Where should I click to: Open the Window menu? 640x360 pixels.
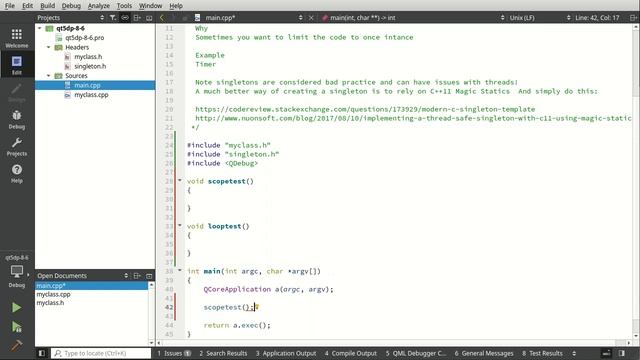tap(150, 6)
